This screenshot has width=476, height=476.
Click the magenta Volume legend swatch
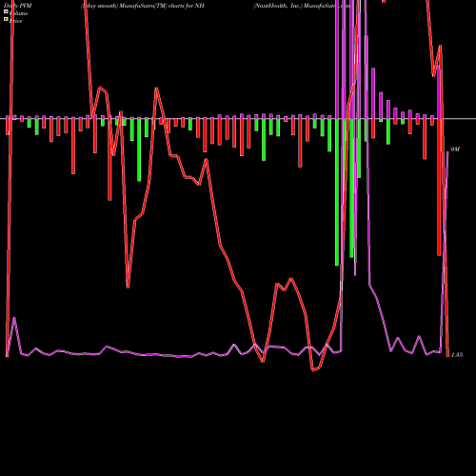[x=6, y=11]
